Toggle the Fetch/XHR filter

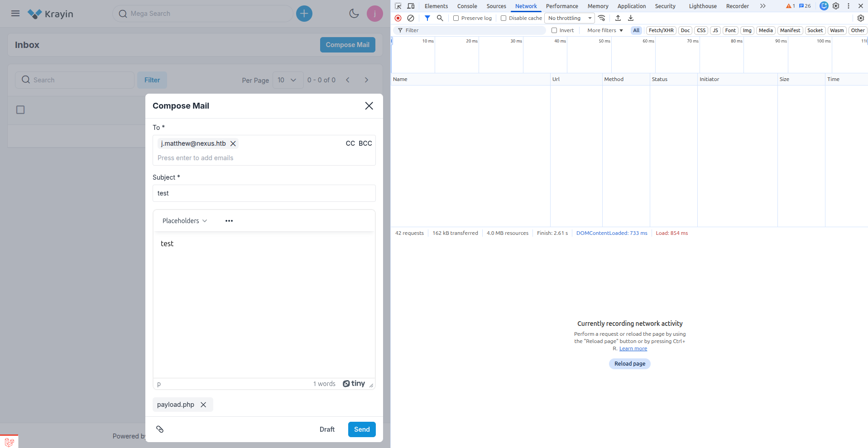[x=661, y=30]
